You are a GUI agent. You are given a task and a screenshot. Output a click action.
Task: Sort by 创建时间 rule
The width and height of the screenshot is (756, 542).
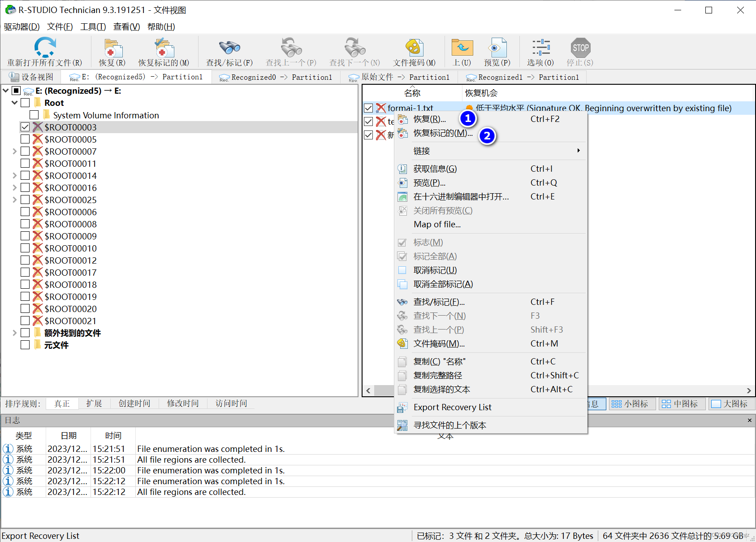pos(134,403)
